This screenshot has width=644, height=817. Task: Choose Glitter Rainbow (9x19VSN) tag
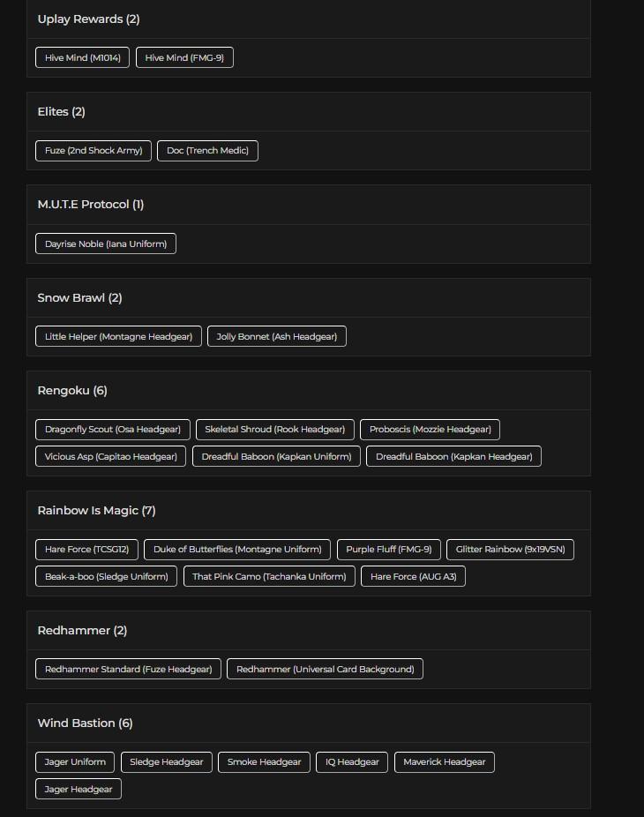pyautogui.click(x=510, y=549)
